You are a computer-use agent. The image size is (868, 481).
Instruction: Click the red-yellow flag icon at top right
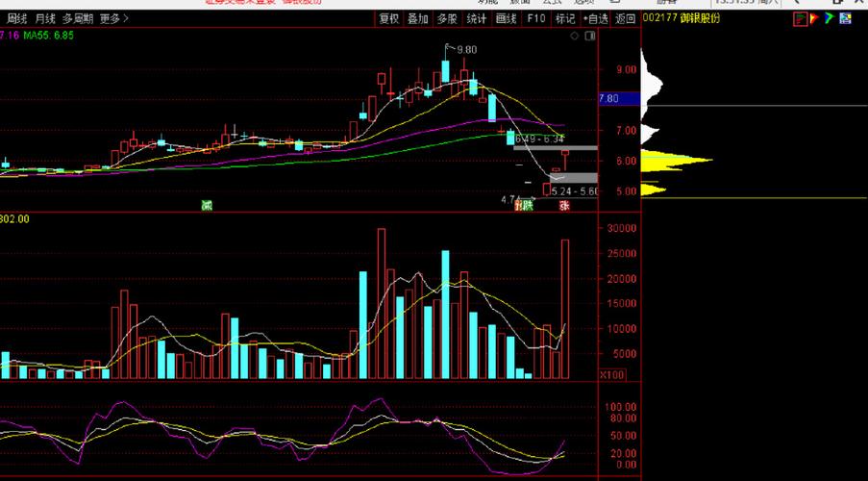[x=815, y=19]
